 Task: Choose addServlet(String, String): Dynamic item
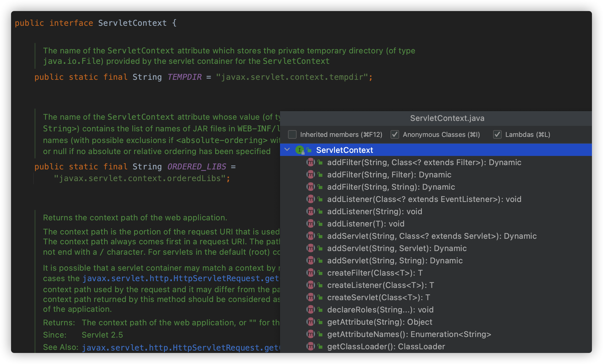pyautogui.click(x=395, y=261)
